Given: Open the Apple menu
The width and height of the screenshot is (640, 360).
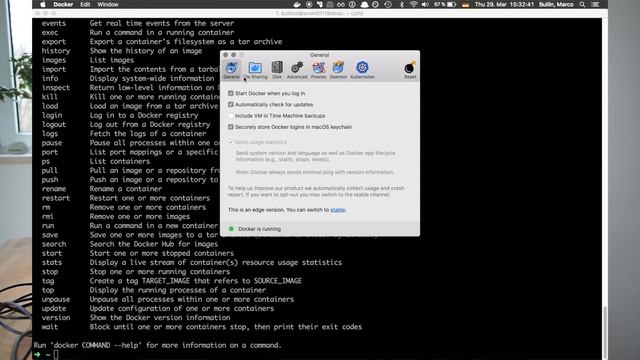Looking at the screenshot, I should [43, 4].
